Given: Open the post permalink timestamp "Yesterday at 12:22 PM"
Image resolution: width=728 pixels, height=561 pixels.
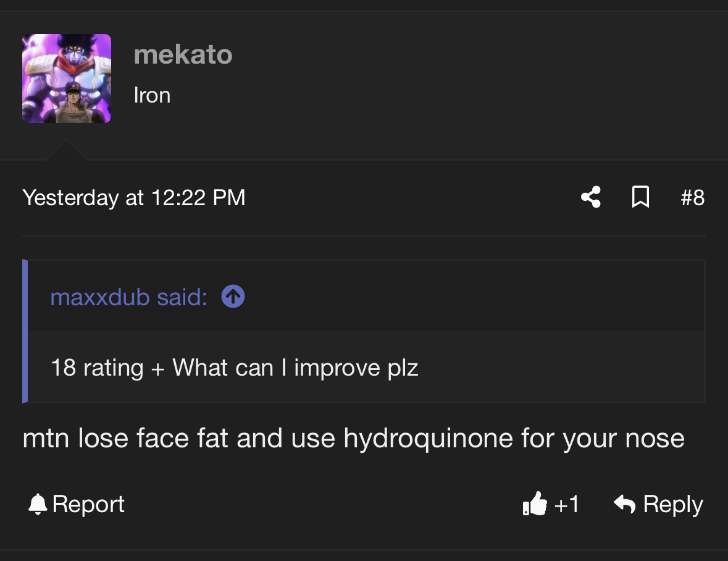Looking at the screenshot, I should pyautogui.click(x=134, y=198).
